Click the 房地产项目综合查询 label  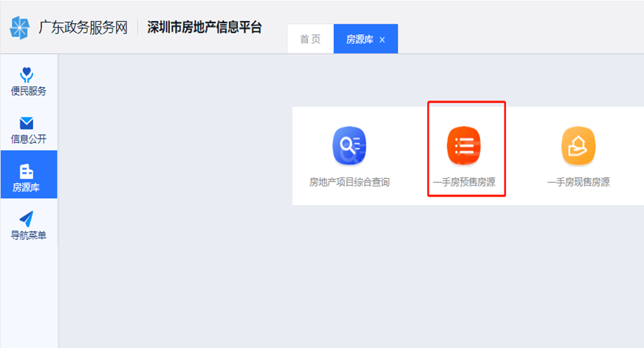[x=349, y=182]
